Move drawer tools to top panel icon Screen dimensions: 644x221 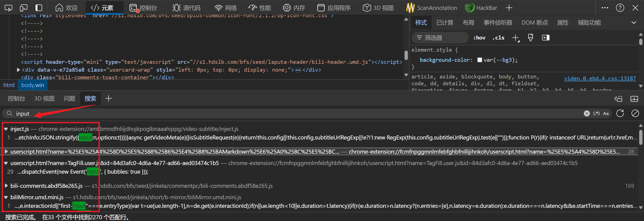coord(618,99)
